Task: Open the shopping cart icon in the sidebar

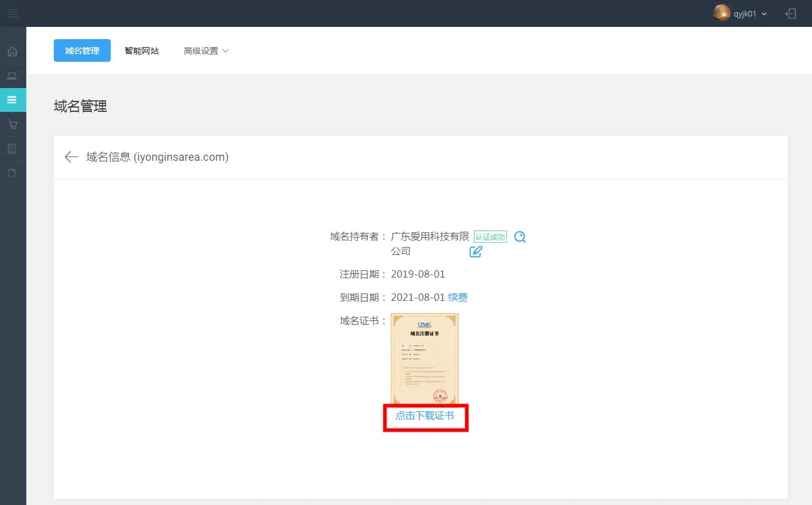Action: [x=12, y=124]
